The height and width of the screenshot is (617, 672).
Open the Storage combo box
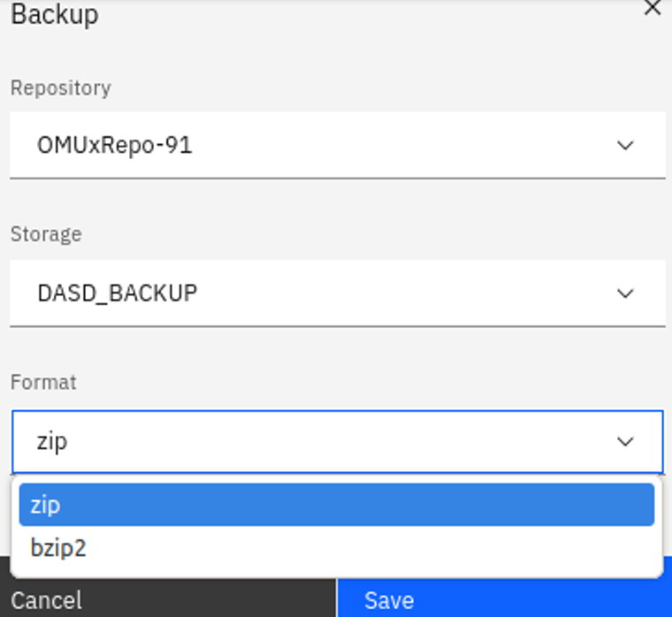(x=336, y=293)
